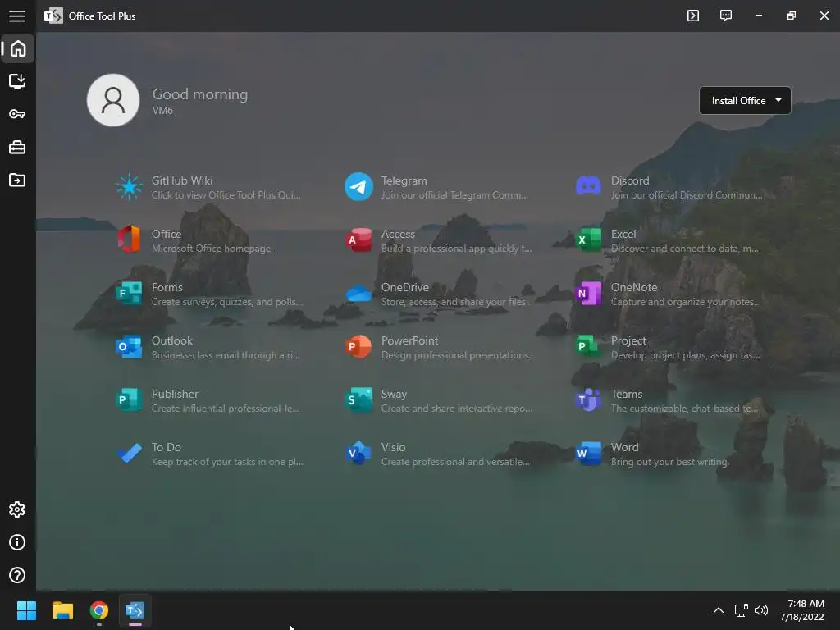Click the VM6 username text
Viewport: 840px width, 630px height.
162,111
